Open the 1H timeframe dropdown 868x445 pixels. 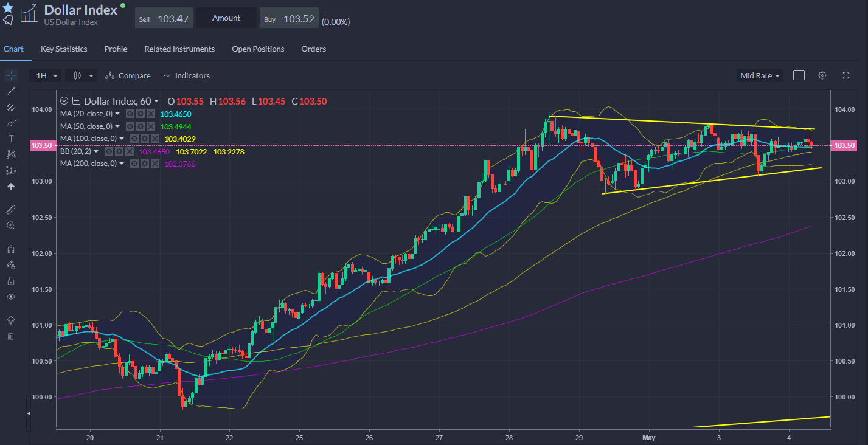pos(47,75)
